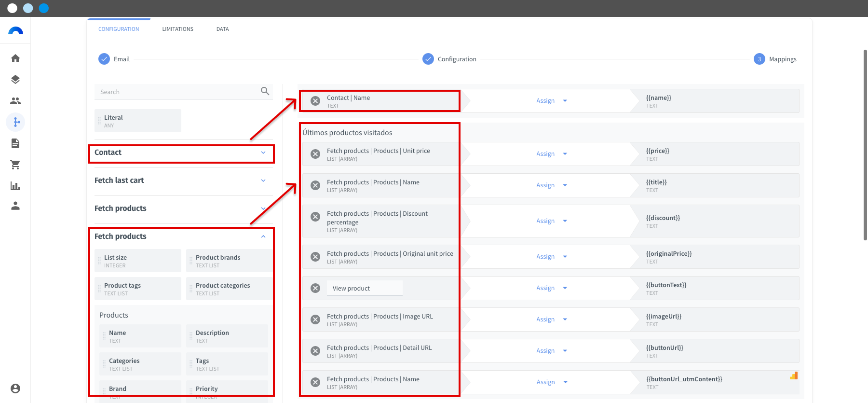Open the shopping cart sidebar icon
The height and width of the screenshot is (403, 868).
[15, 165]
